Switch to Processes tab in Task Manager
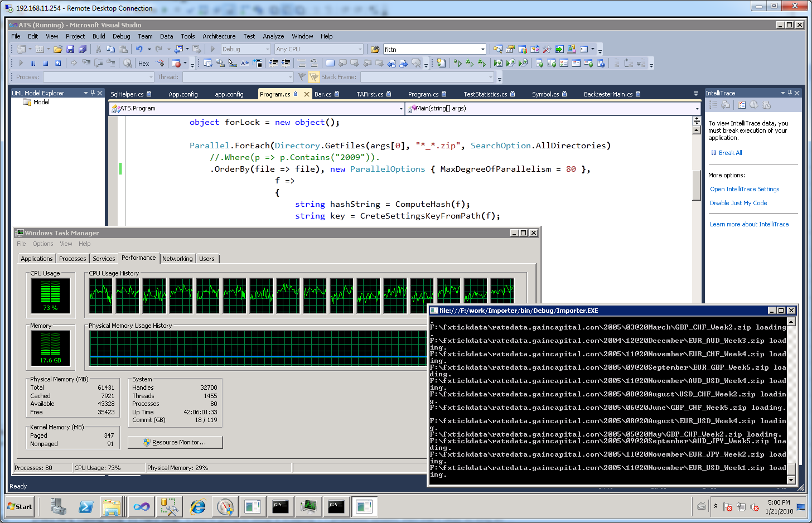This screenshot has width=812, height=523. coord(72,259)
